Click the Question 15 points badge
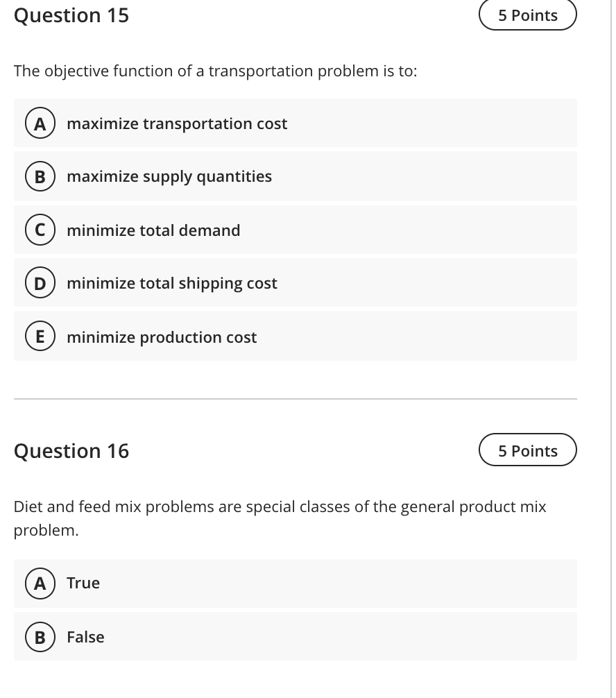The height and width of the screenshot is (698, 616). click(527, 15)
